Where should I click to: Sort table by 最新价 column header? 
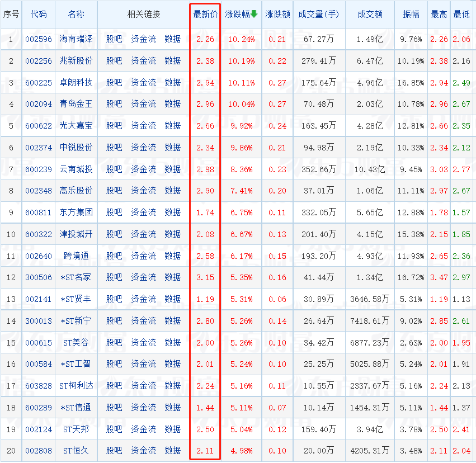coord(205,14)
